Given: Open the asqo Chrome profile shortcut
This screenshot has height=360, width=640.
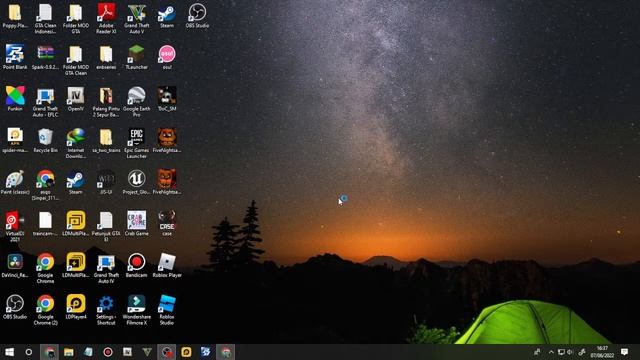Looking at the screenshot, I should [x=45, y=185].
